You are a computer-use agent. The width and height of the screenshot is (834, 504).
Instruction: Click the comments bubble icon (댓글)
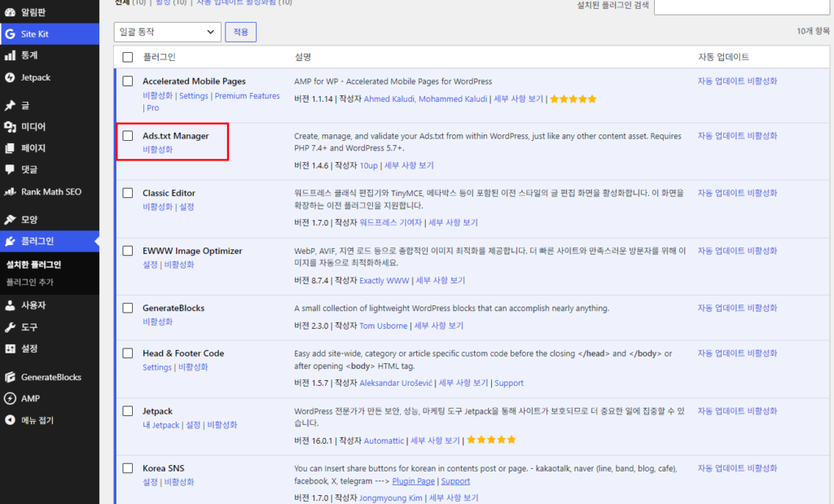tap(10, 169)
